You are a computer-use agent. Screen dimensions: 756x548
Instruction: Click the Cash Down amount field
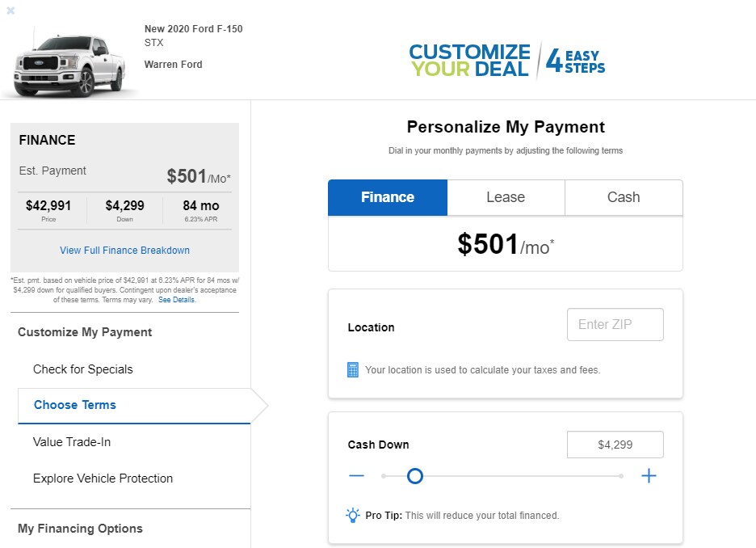(615, 445)
